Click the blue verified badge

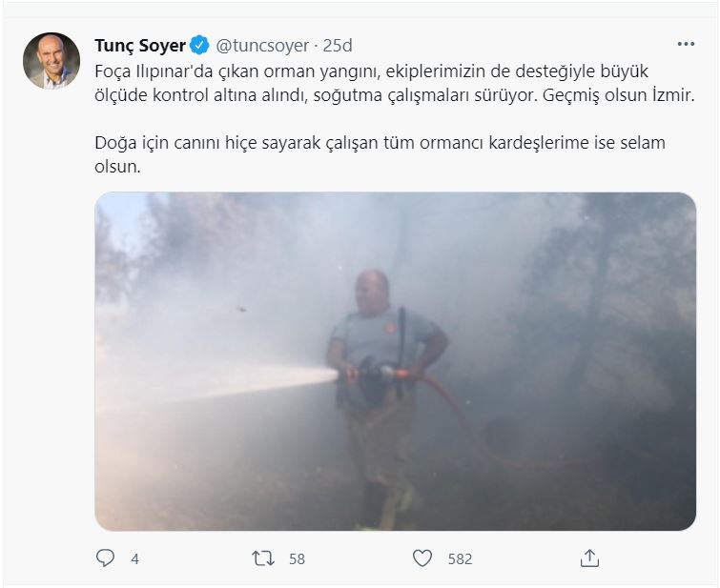[199, 45]
